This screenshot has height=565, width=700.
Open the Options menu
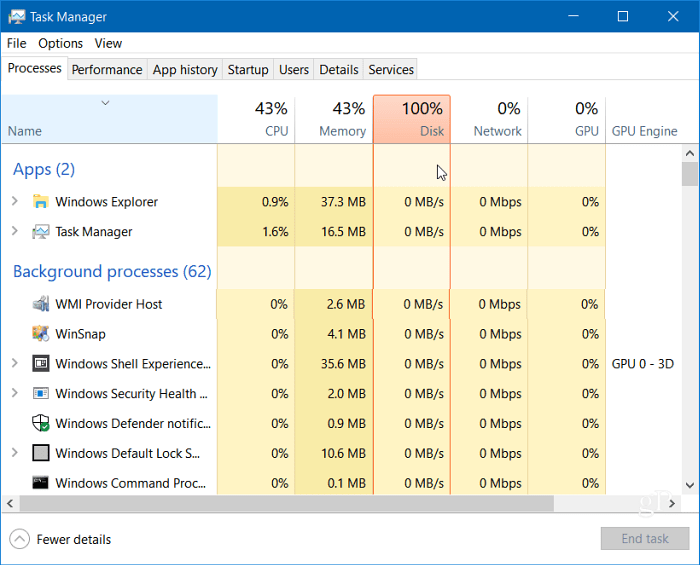(60, 43)
